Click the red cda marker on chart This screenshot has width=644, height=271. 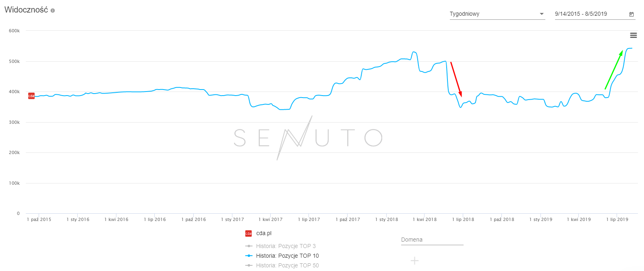point(31,96)
